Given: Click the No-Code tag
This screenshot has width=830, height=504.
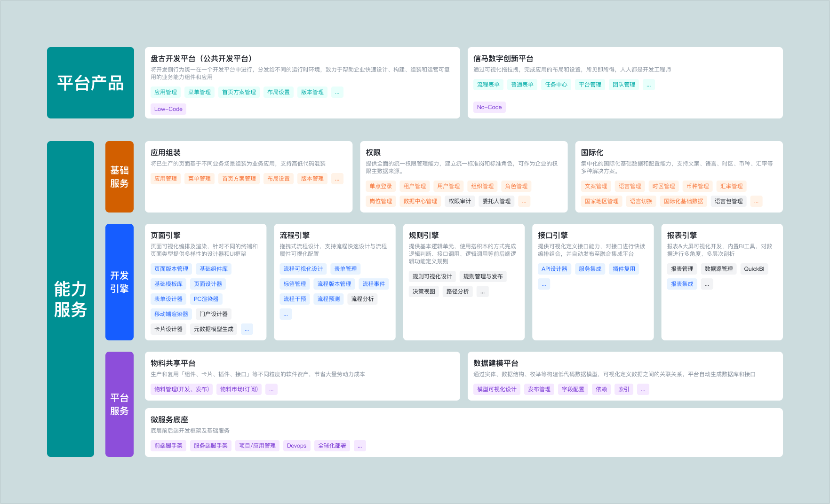Looking at the screenshot, I should point(489,107).
